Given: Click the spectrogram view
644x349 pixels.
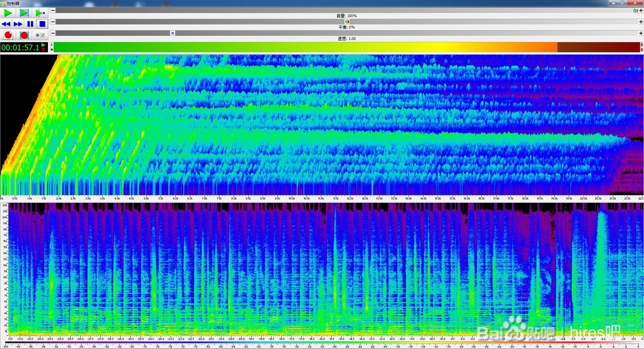Looking at the screenshot, I should click(x=326, y=269).
